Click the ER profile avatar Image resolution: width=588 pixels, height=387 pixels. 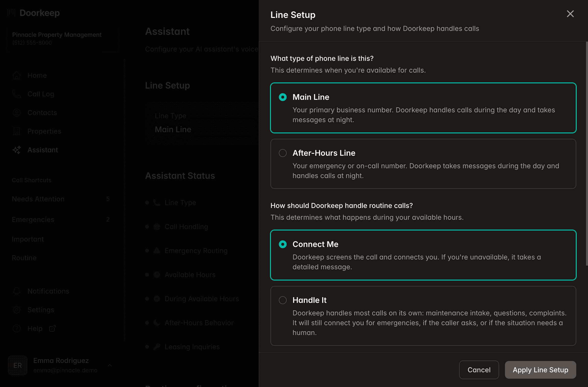coord(17,365)
